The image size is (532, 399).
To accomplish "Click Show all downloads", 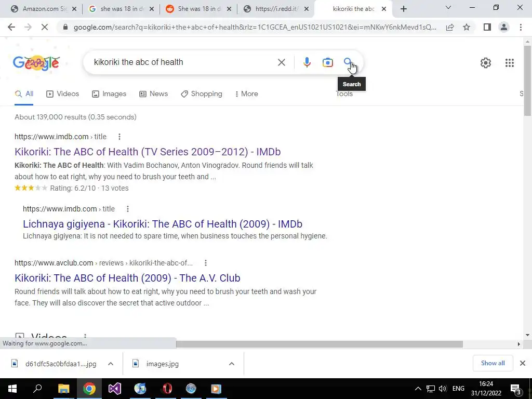I will tap(493, 363).
